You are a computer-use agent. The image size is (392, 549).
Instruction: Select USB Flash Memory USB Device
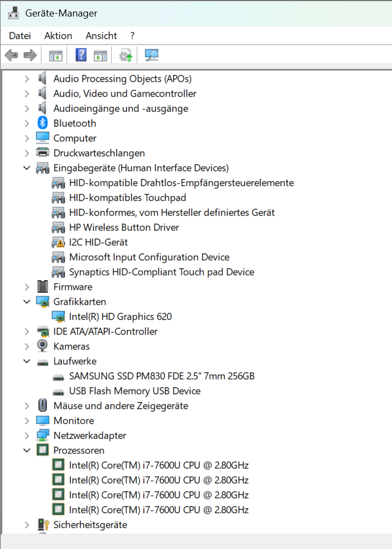coord(135,391)
